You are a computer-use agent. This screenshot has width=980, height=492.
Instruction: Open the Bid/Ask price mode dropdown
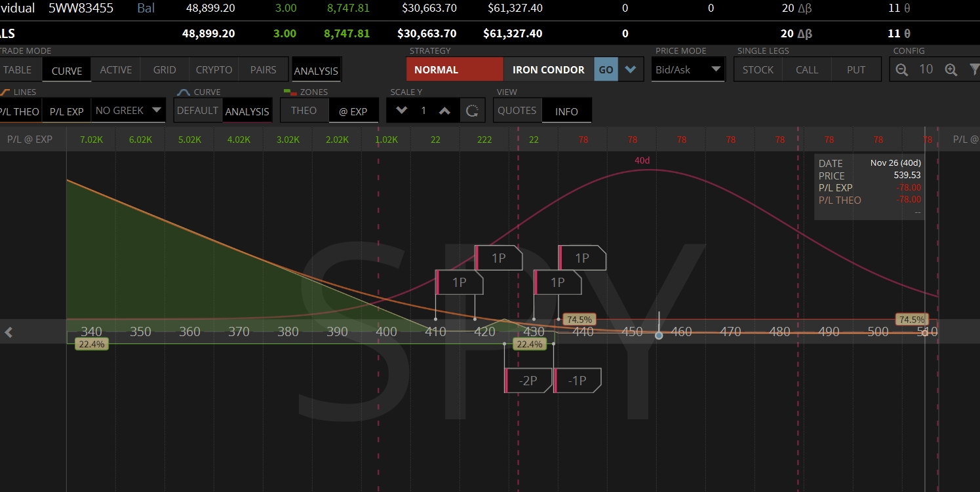click(688, 69)
